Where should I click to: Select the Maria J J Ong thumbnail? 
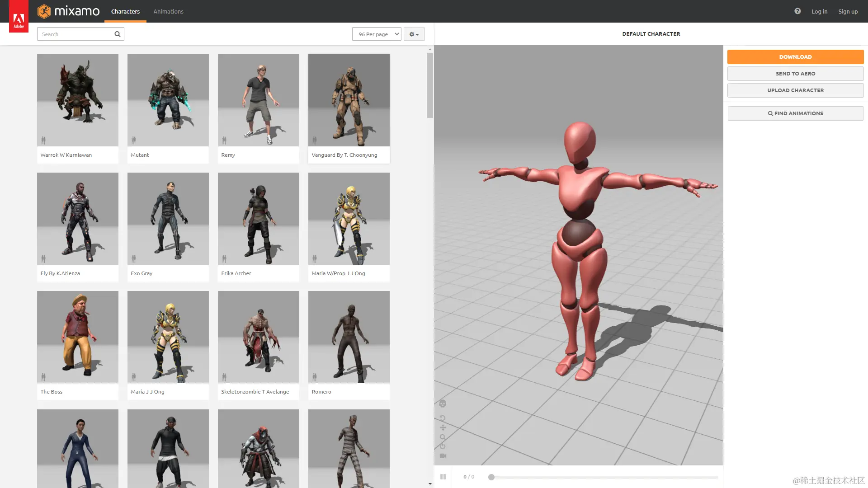[x=168, y=337]
